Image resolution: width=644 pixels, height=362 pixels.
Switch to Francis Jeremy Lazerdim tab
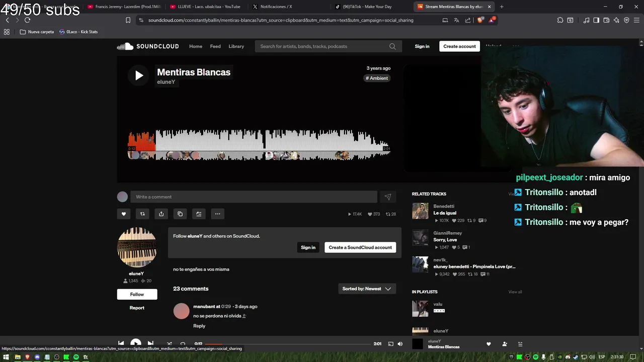coord(123,7)
